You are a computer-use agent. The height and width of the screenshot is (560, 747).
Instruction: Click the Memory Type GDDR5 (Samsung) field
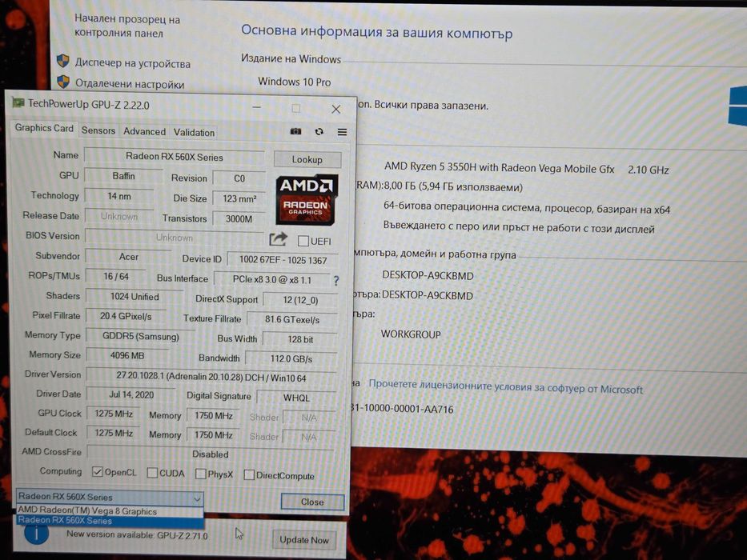(x=141, y=336)
